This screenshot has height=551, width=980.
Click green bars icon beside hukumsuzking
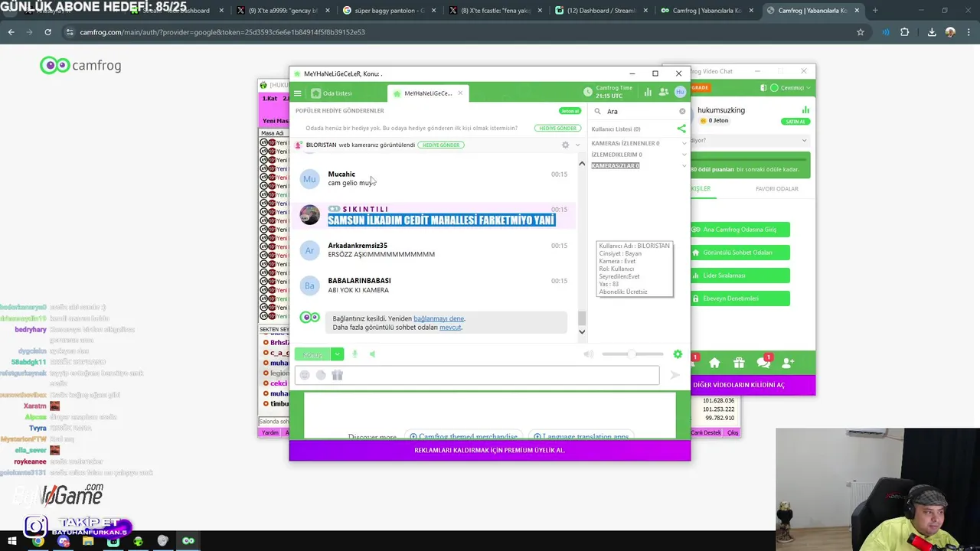(x=805, y=110)
